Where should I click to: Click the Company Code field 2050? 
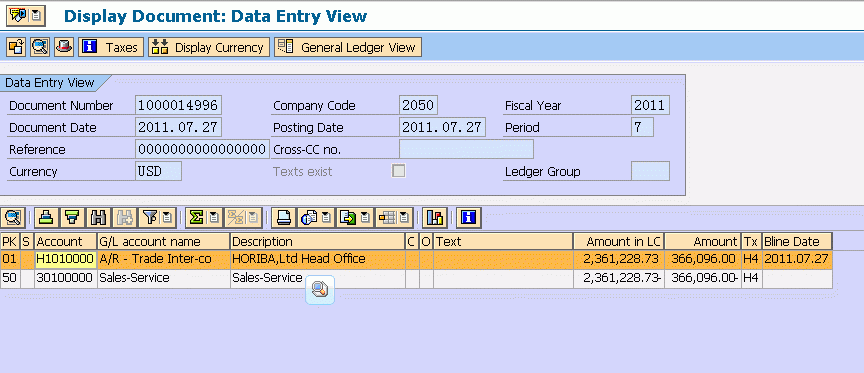[419, 105]
